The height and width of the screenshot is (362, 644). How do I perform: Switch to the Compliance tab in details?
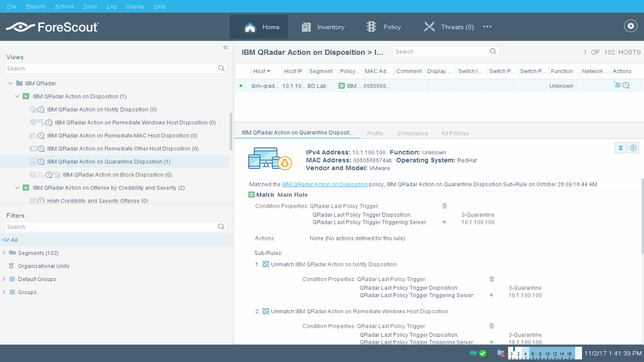[x=413, y=133]
